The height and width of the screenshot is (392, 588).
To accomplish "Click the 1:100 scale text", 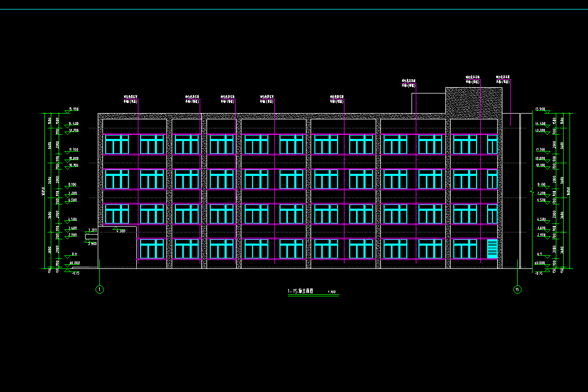I will (x=332, y=293).
